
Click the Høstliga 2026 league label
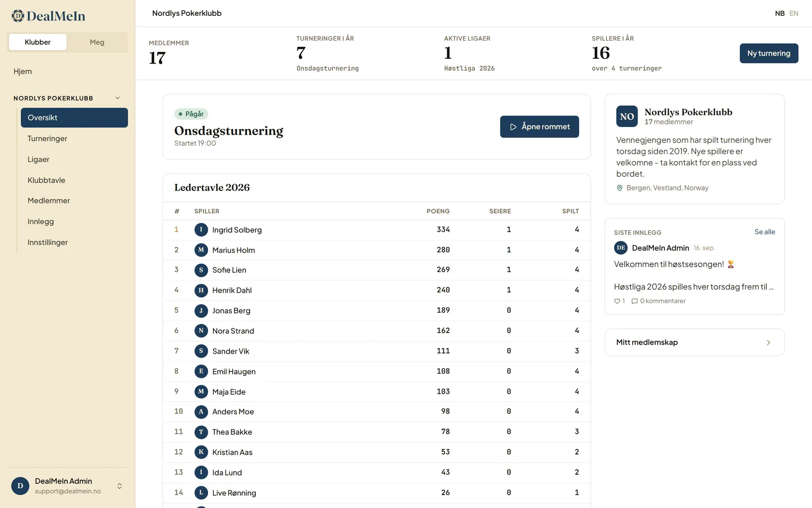click(x=469, y=69)
